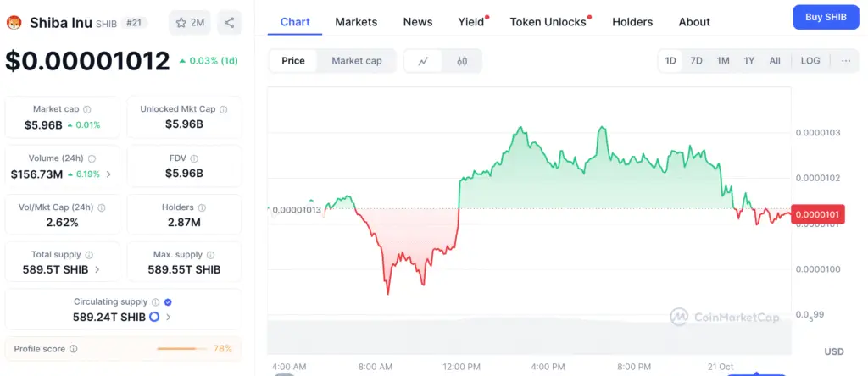The width and height of the screenshot is (868, 376).
Task: Expand Volume (24h) details chevron
Action: [x=108, y=174]
